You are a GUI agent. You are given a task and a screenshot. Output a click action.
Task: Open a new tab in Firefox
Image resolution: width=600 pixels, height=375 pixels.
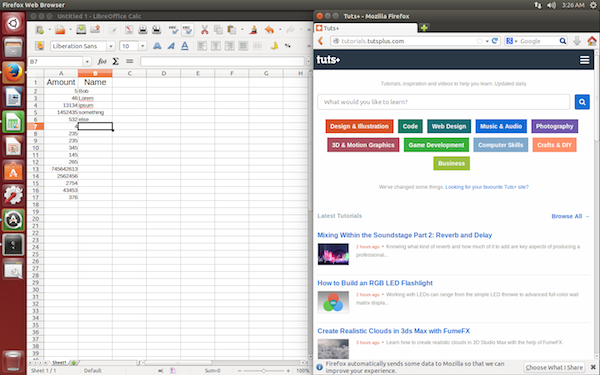(424, 28)
